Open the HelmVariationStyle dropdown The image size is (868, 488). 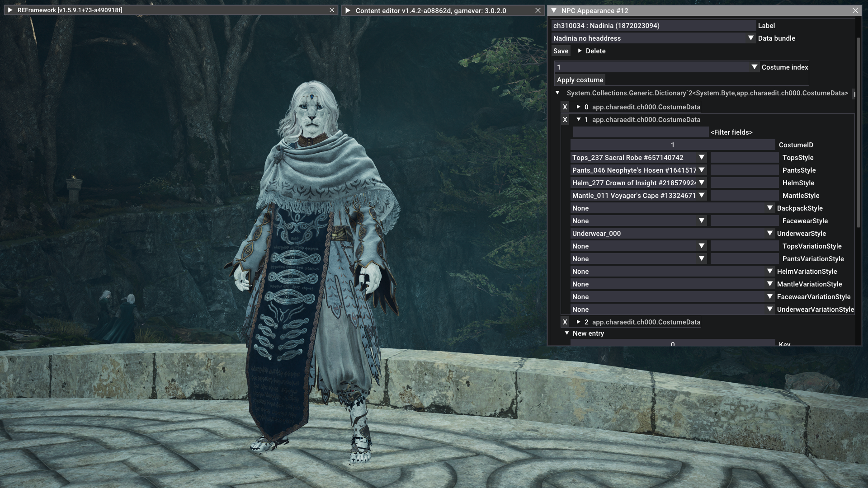click(x=673, y=272)
